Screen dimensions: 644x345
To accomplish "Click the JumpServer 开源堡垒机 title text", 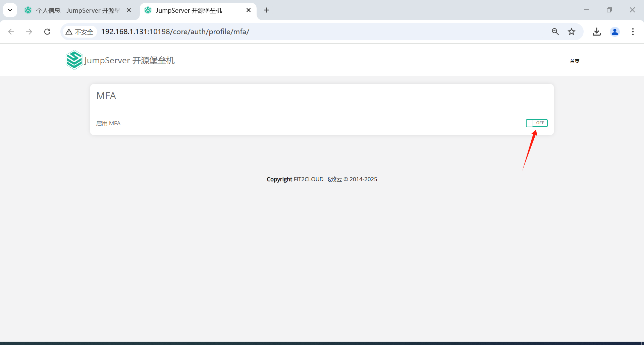I will [129, 61].
